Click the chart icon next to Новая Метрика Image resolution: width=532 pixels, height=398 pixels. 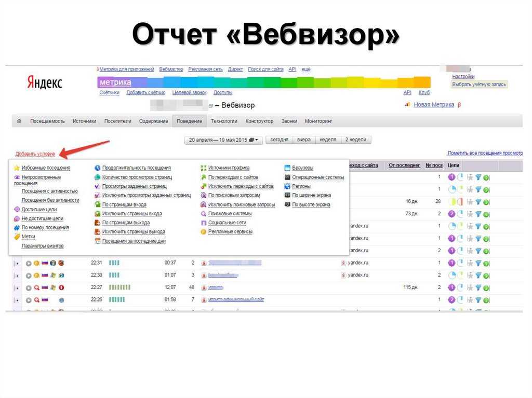(407, 104)
